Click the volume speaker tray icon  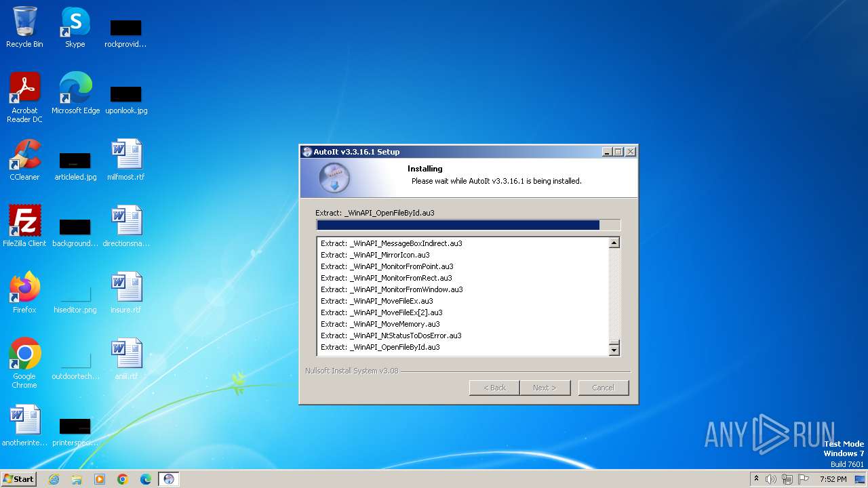pyautogui.click(x=771, y=479)
